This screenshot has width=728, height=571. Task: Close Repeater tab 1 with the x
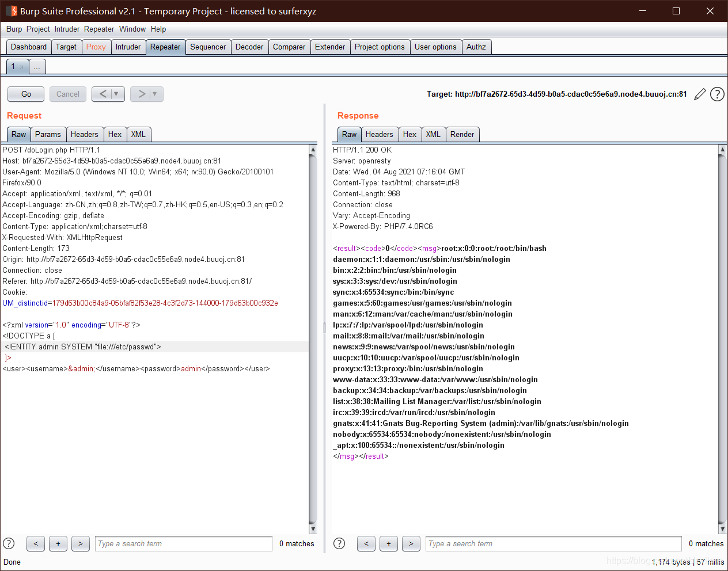click(x=22, y=67)
